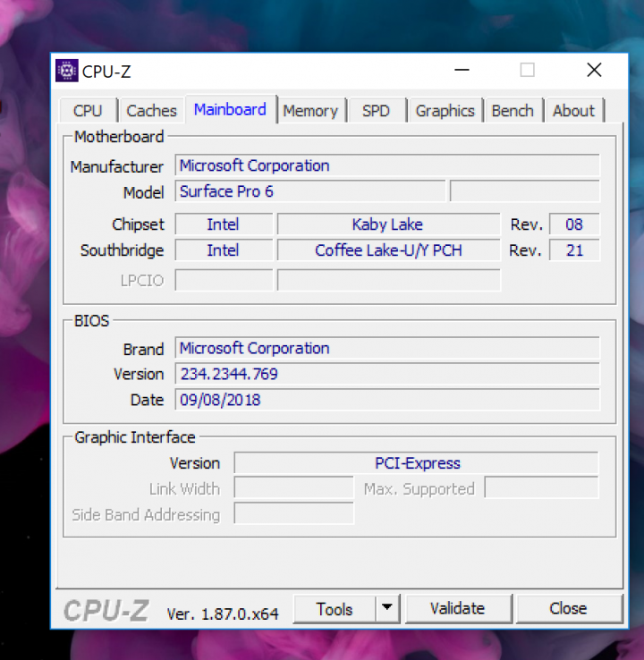Click the empty Max. Supported field
Screen dimensions: 644x660
click(x=542, y=488)
